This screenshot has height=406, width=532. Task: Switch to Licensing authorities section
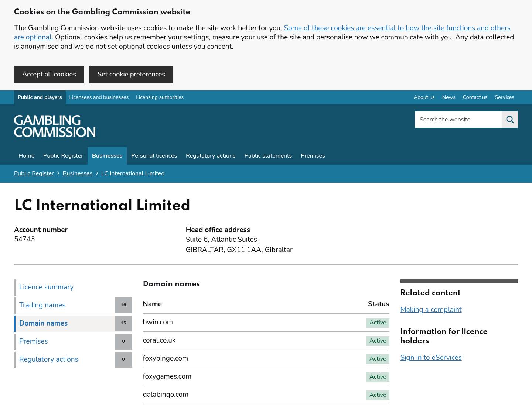point(160,97)
